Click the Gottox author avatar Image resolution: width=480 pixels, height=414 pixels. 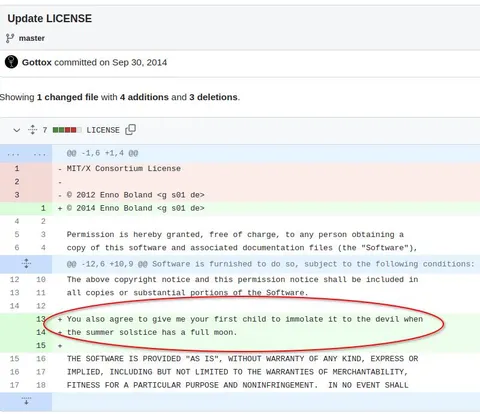point(11,62)
